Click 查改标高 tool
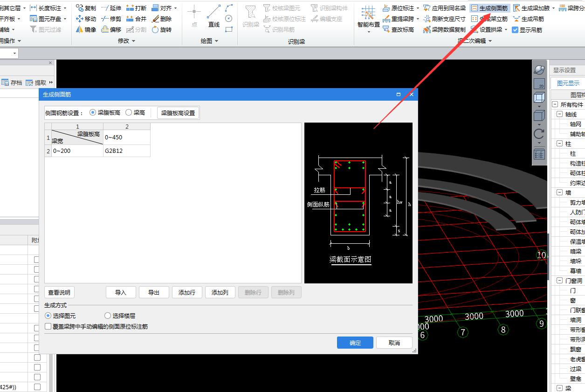This screenshot has width=585, height=392. 398,29
